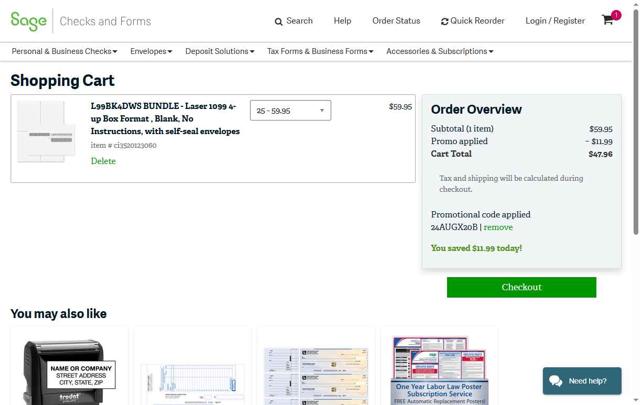Open Tax Forms & Business Forms menu
The image size is (640, 405).
point(320,51)
